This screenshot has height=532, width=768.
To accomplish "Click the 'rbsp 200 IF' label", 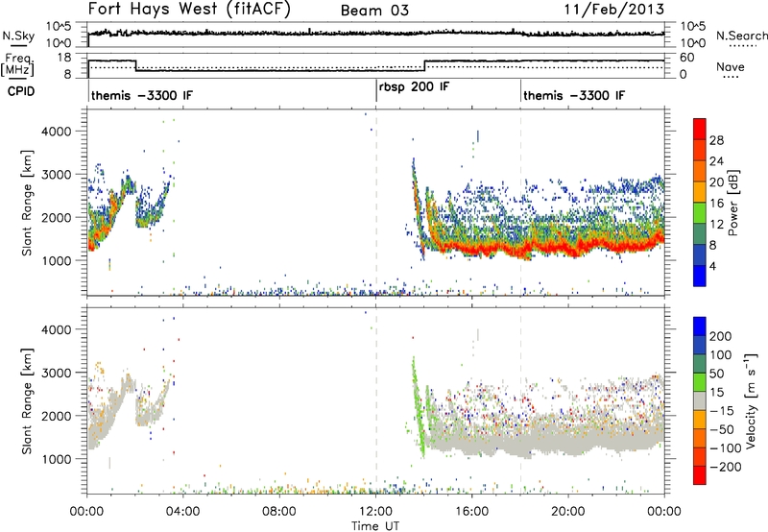I will (x=414, y=86).
